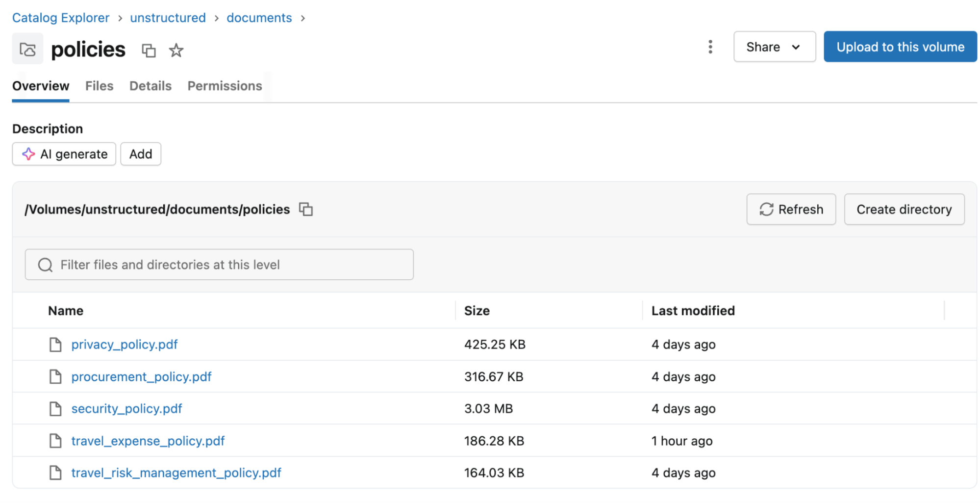
Task: Click the file icon for security_policy.pdf
Action: [55, 409]
